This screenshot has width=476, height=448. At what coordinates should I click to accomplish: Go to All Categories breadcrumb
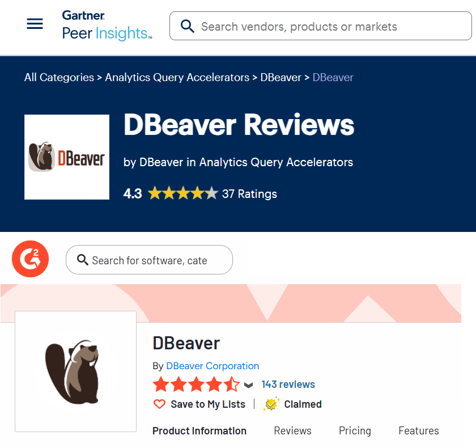pyautogui.click(x=59, y=78)
